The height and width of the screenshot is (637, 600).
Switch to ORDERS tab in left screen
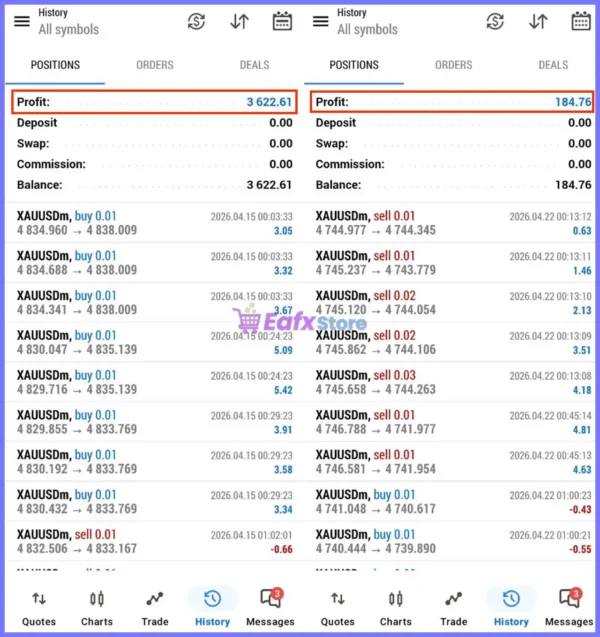coord(155,65)
